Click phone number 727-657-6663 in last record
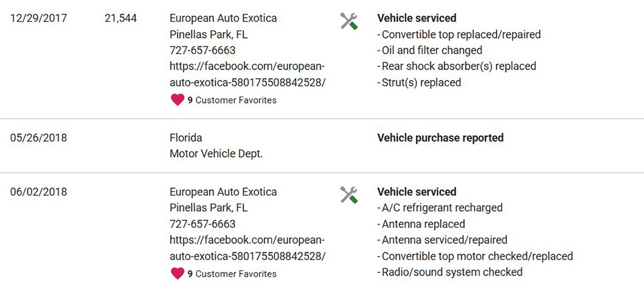 tap(202, 224)
